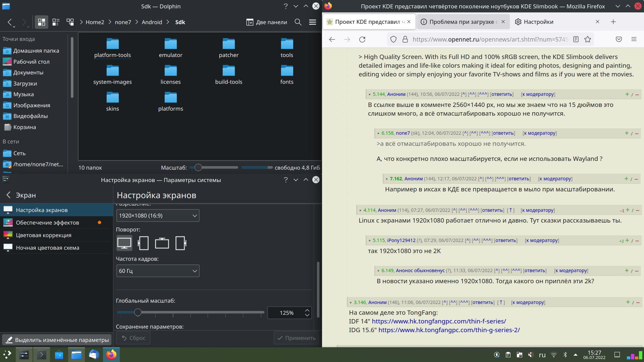Select the platforms folder
This screenshot has width=644, height=362.
tap(170, 102)
